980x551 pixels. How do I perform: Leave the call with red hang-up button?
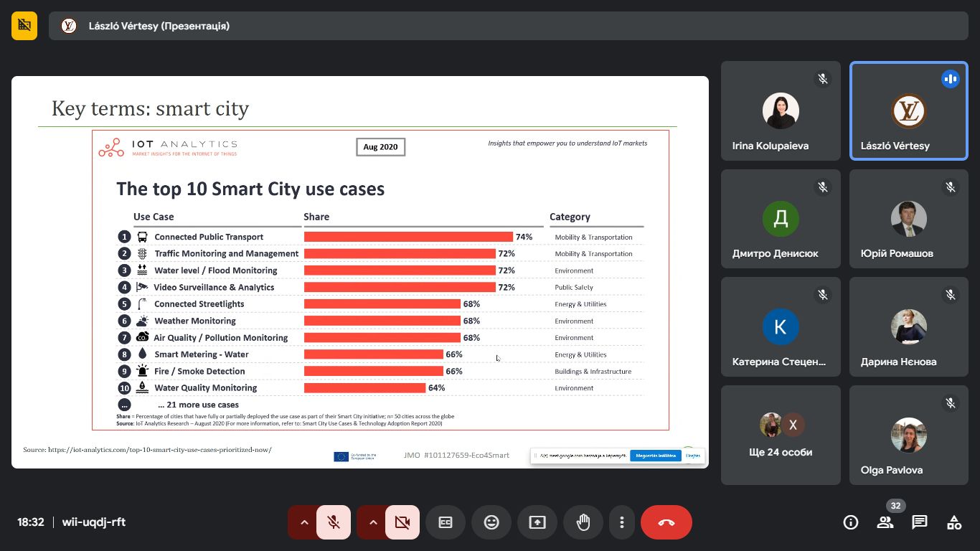666,522
